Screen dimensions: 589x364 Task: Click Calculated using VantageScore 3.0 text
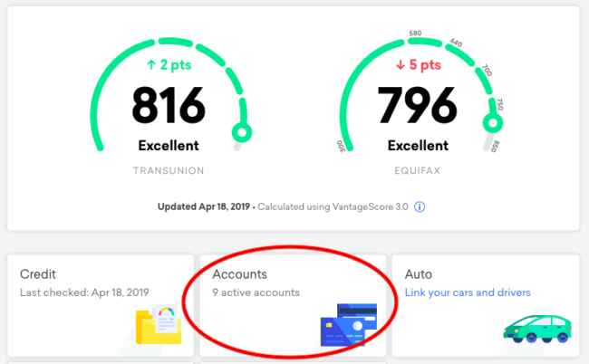coord(333,206)
